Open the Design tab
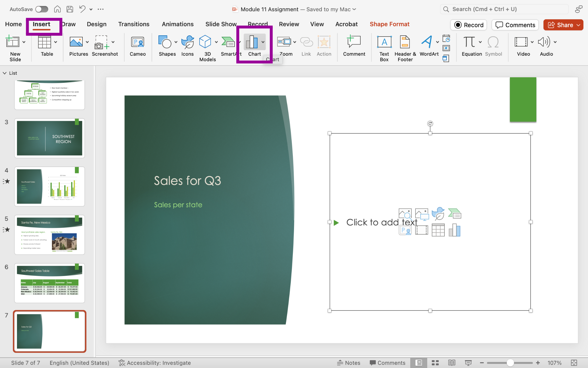Image resolution: width=588 pixels, height=368 pixels. 97,24
